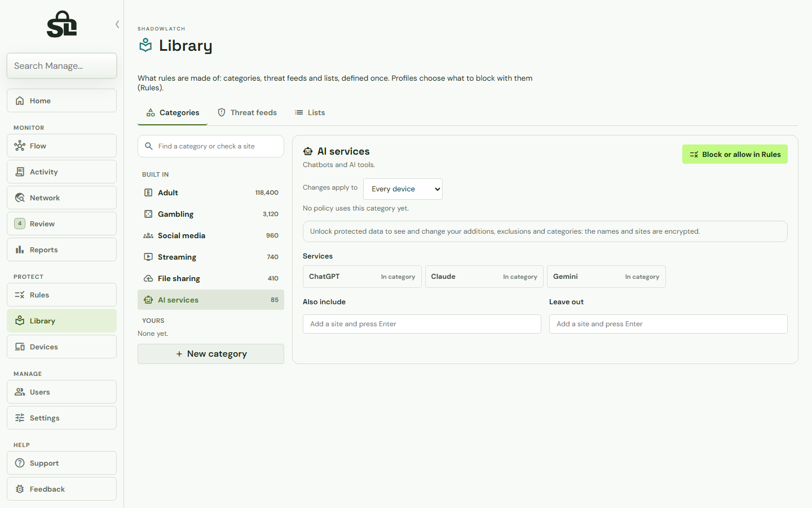Switch to the Threat feeds tab

click(247, 112)
